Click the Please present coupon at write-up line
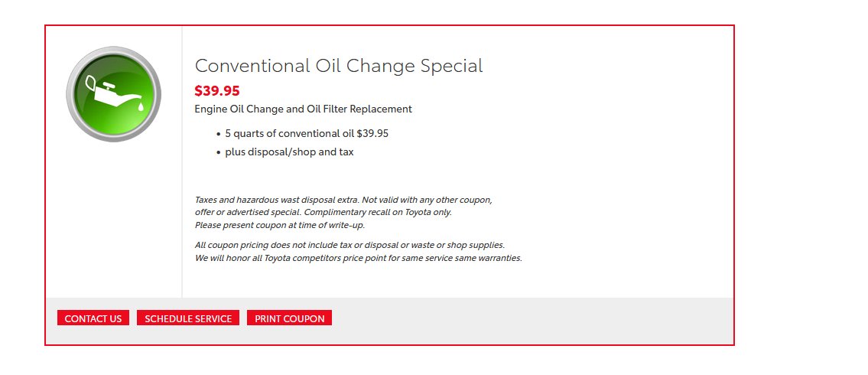The width and height of the screenshot is (868, 375). [x=280, y=226]
